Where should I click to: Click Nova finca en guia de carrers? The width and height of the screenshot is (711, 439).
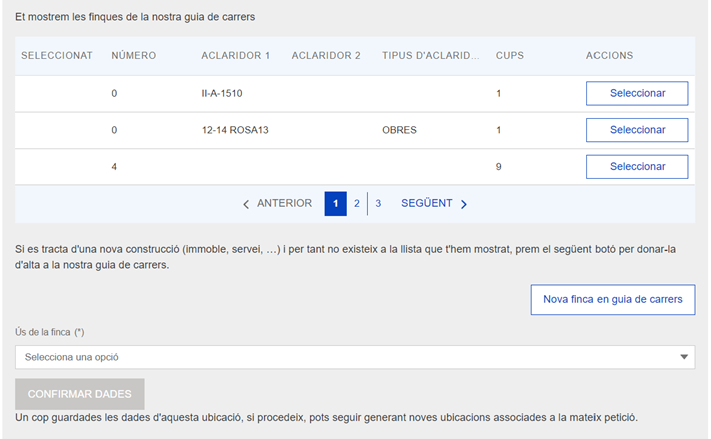(612, 299)
